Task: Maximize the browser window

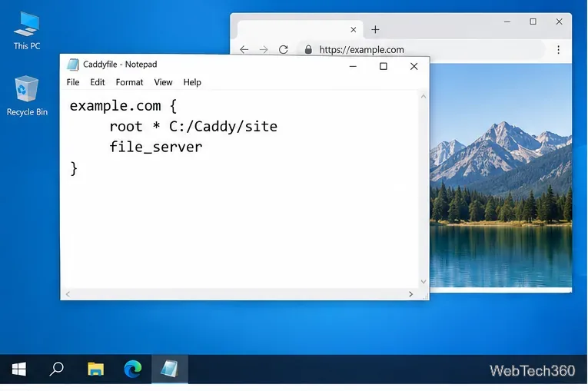Action: pos(533,22)
